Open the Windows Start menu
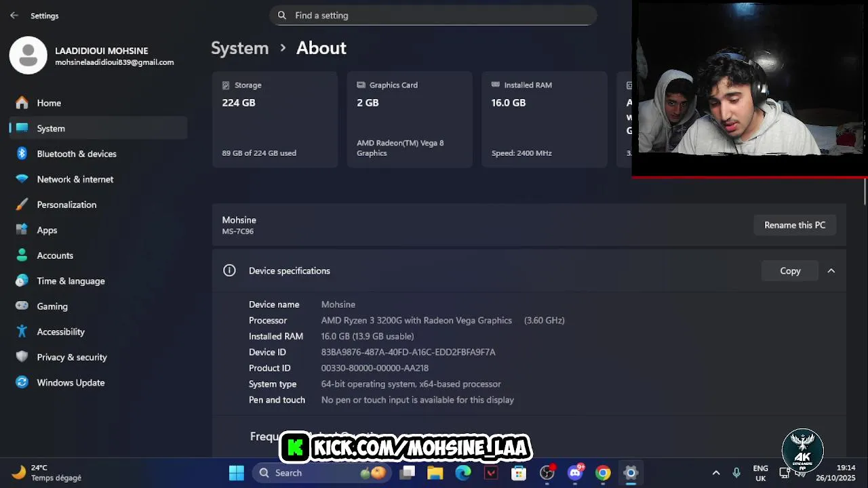 tap(236, 473)
